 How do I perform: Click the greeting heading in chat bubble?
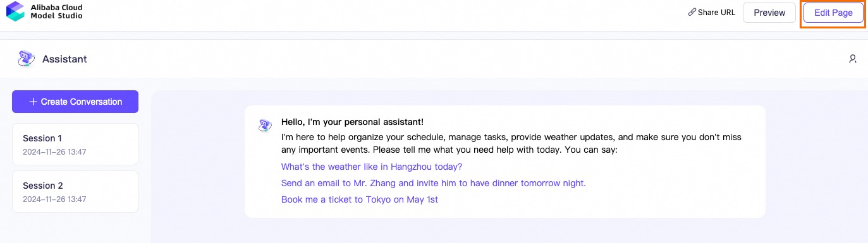353,122
